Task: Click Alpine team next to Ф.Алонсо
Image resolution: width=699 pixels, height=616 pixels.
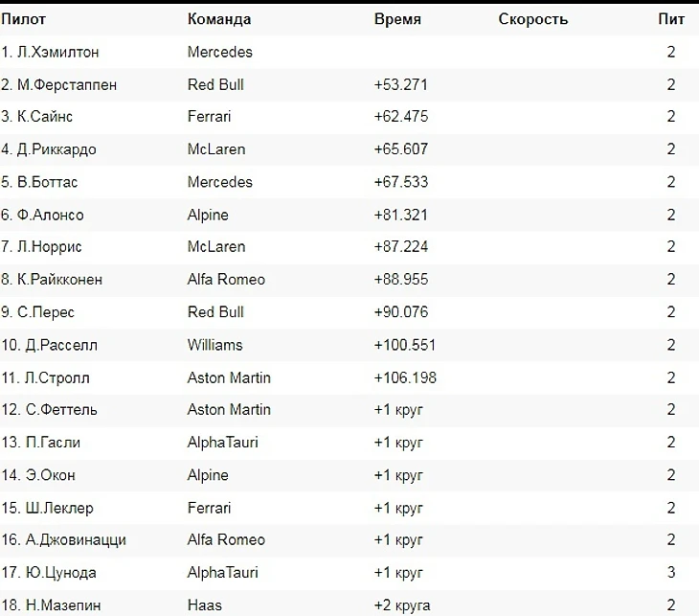Action: tap(208, 215)
